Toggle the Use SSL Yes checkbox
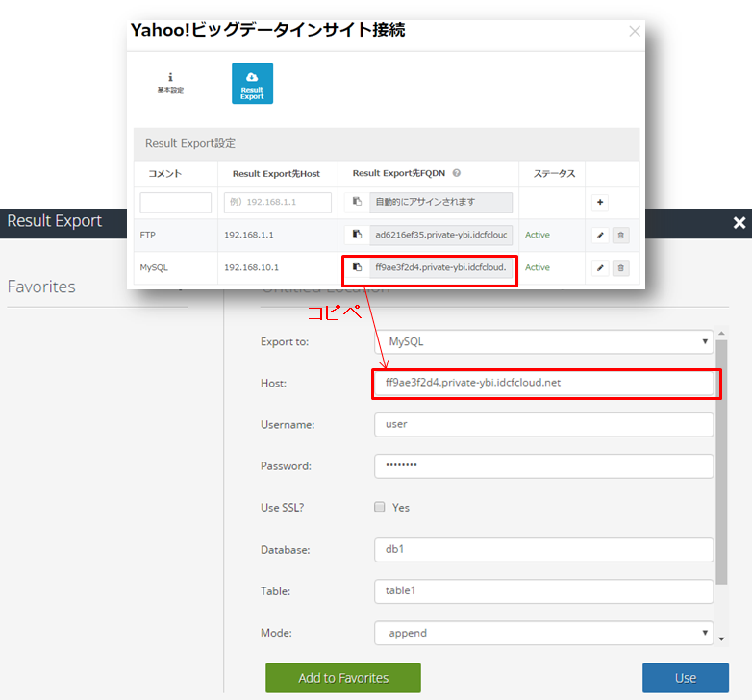Viewport: 752px width, 700px height. coord(379,507)
